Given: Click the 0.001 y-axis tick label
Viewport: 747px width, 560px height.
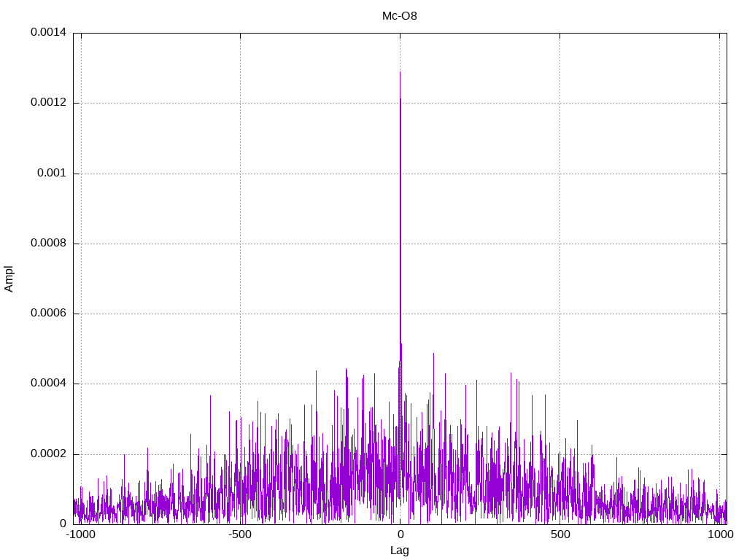Looking at the screenshot, I should point(52,173).
